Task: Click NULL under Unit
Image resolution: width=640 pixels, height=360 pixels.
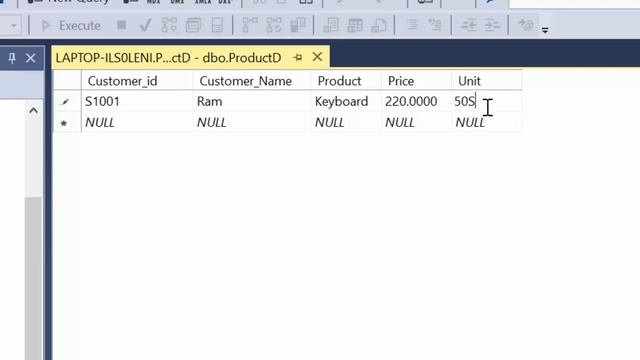Action: coord(487,122)
